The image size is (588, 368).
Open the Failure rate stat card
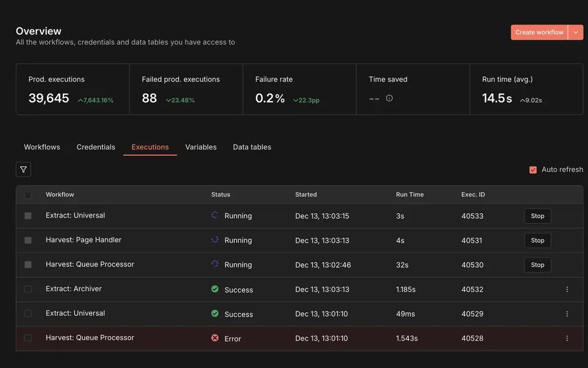pyautogui.click(x=300, y=89)
